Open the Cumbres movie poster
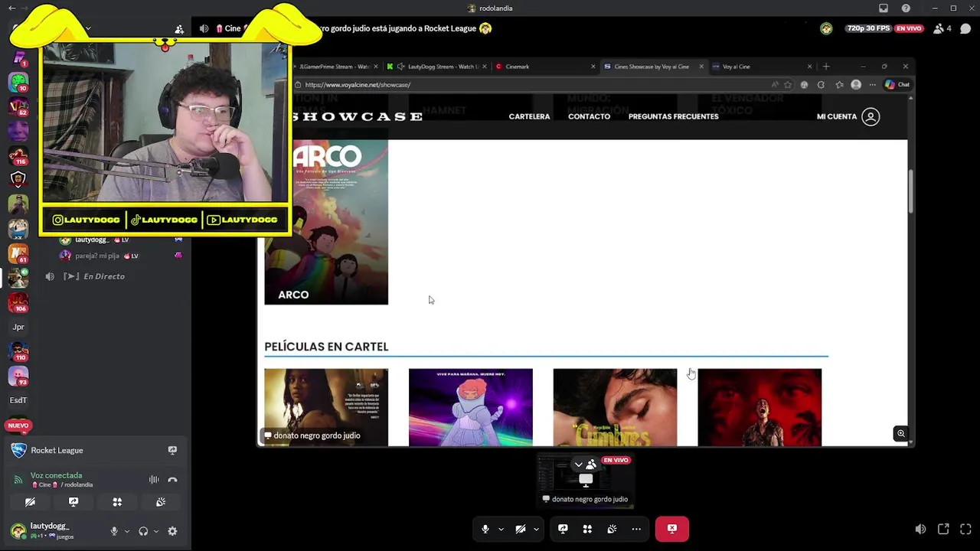Screen dimensions: 980x551 615,407
